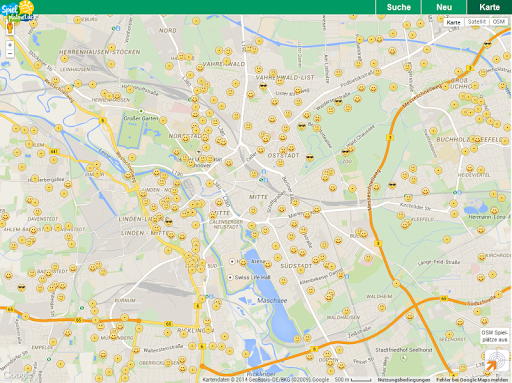Switch map type to Satellit

point(476,22)
